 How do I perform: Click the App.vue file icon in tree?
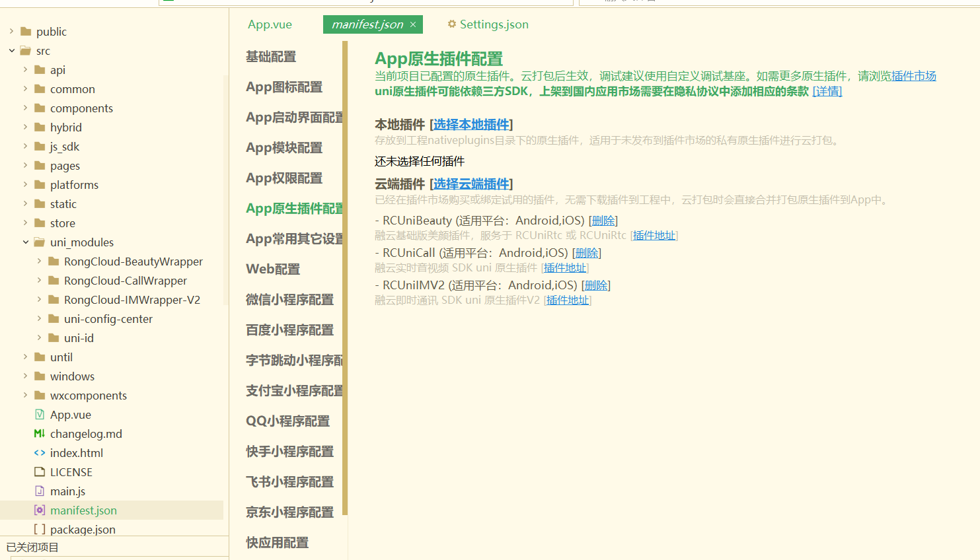tap(40, 415)
